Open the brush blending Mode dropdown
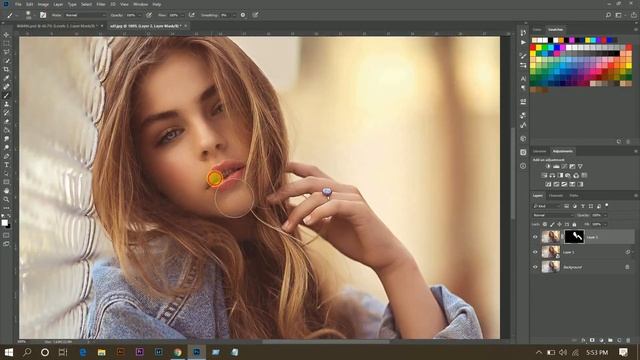The height and width of the screenshot is (360, 640). pos(85,15)
